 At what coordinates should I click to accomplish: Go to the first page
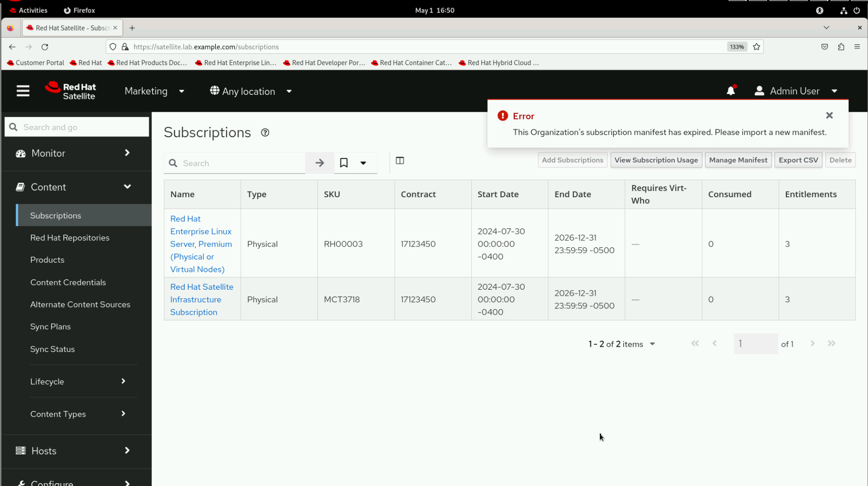coord(695,344)
